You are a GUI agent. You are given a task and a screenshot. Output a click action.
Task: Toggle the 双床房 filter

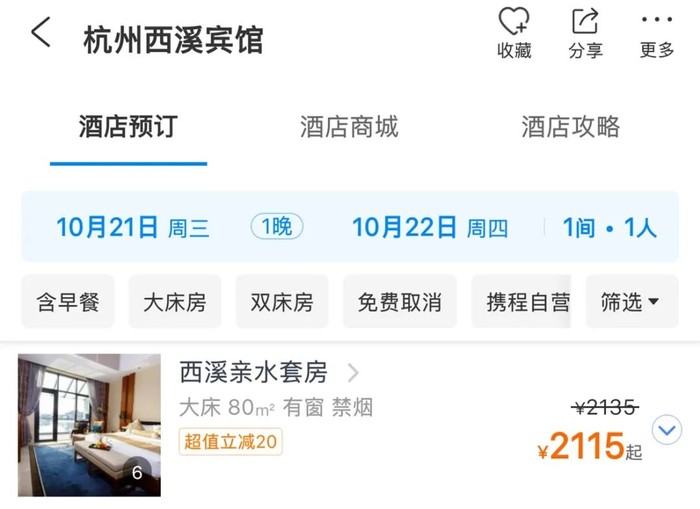(281, 302)
